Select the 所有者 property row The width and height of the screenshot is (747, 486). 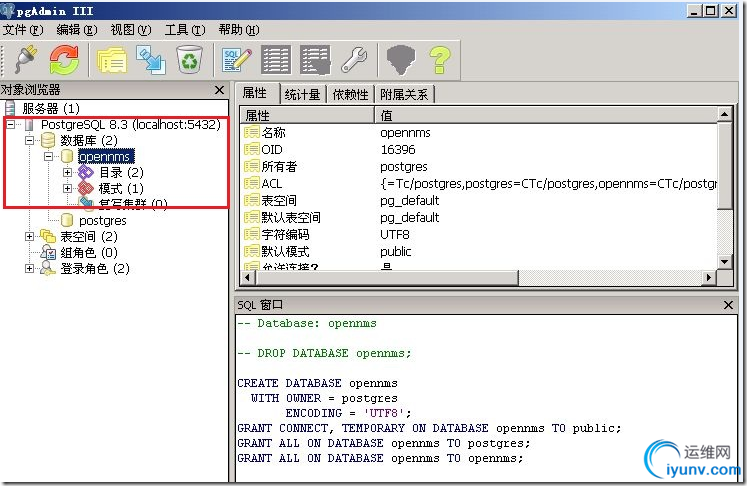tap(479, 166)
